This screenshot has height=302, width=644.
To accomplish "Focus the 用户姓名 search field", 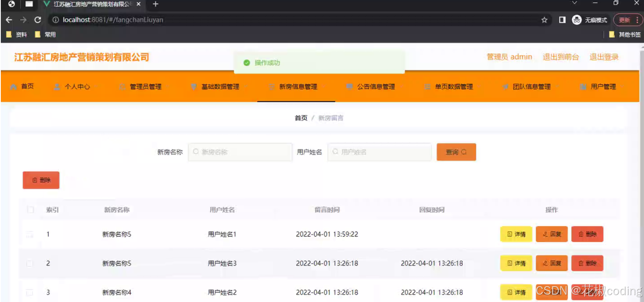I will tap(379, 152).
